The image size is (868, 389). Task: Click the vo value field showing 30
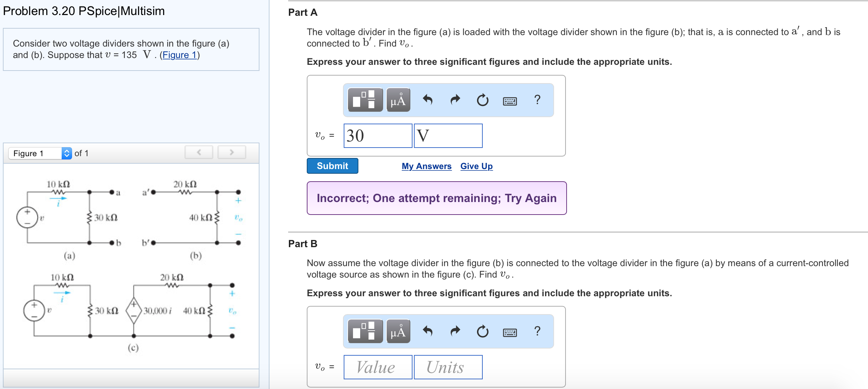pos(377,135)
